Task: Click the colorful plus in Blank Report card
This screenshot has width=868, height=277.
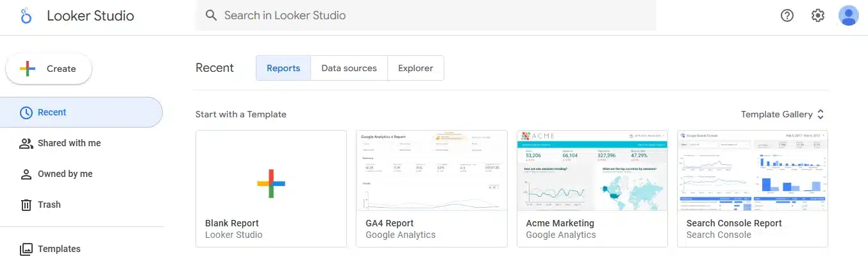Action: (x=271, y=183)
